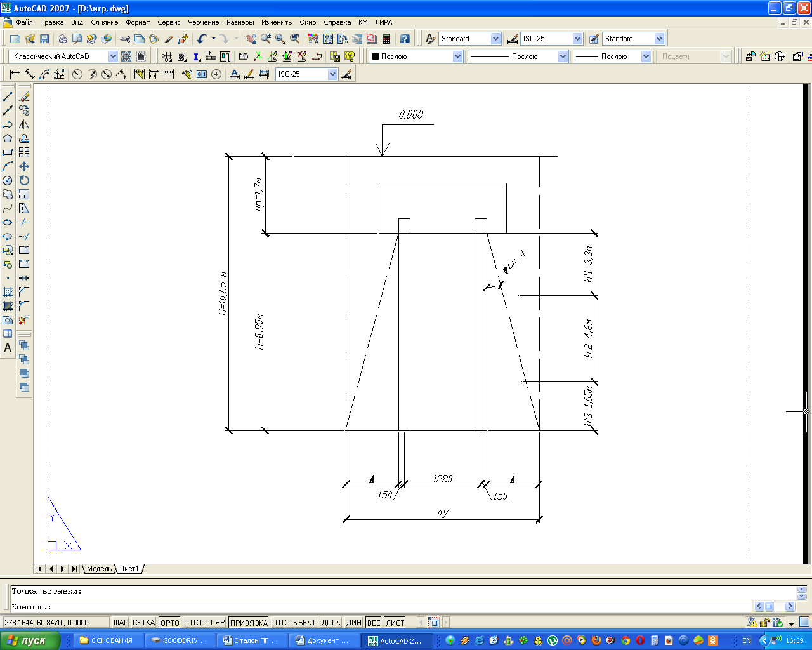812x650 pixels.
Task: Select the Hatch tool
Action: 8,292
